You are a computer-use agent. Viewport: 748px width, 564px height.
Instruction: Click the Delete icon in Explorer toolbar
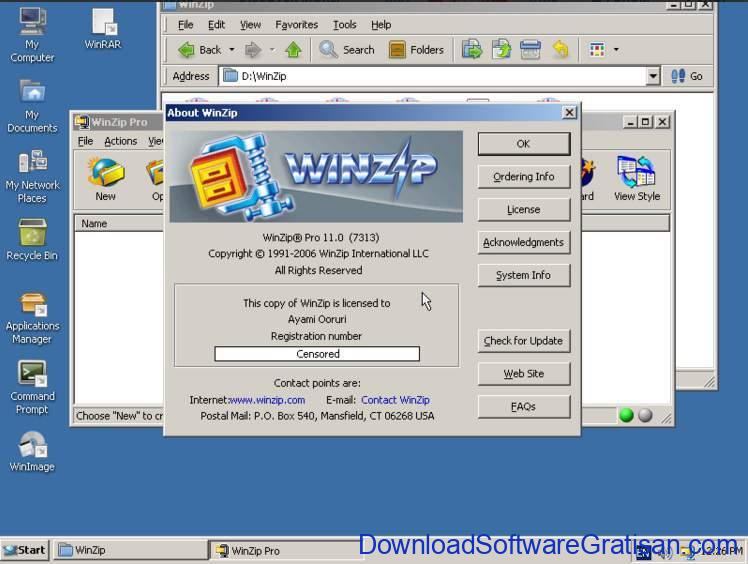pyautogui.click(x=530, y=50)
